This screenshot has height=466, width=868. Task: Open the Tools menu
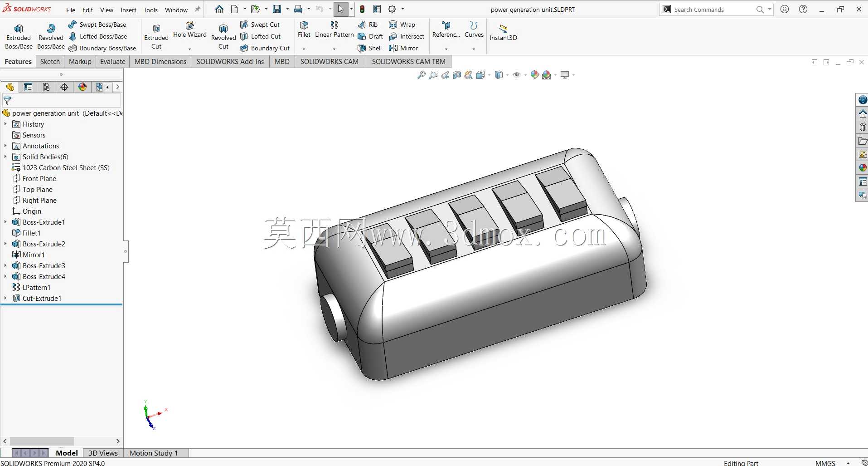click(150, 10)
